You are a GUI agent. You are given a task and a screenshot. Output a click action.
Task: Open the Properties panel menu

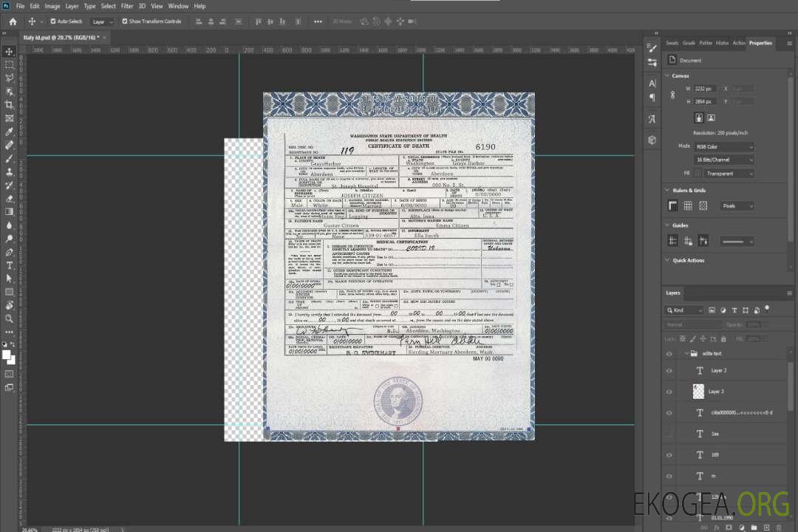click(789, 44)
